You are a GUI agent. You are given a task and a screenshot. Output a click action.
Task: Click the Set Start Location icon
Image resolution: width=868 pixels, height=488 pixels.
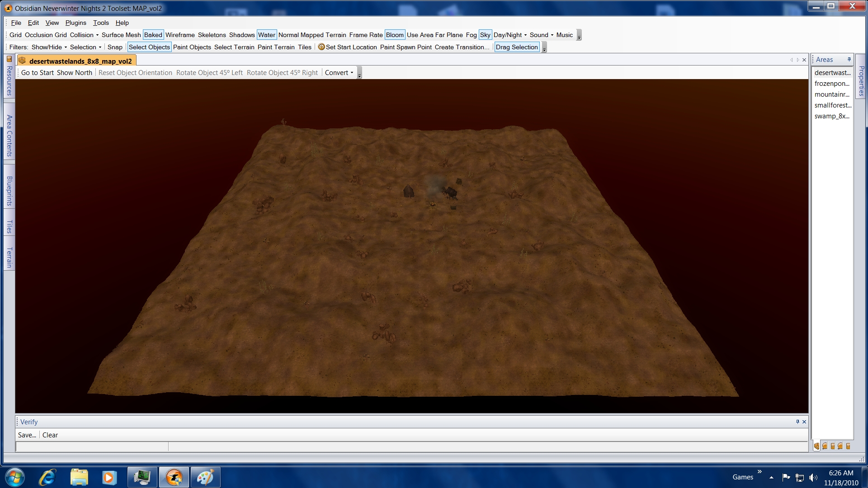[x=321, y=47]
